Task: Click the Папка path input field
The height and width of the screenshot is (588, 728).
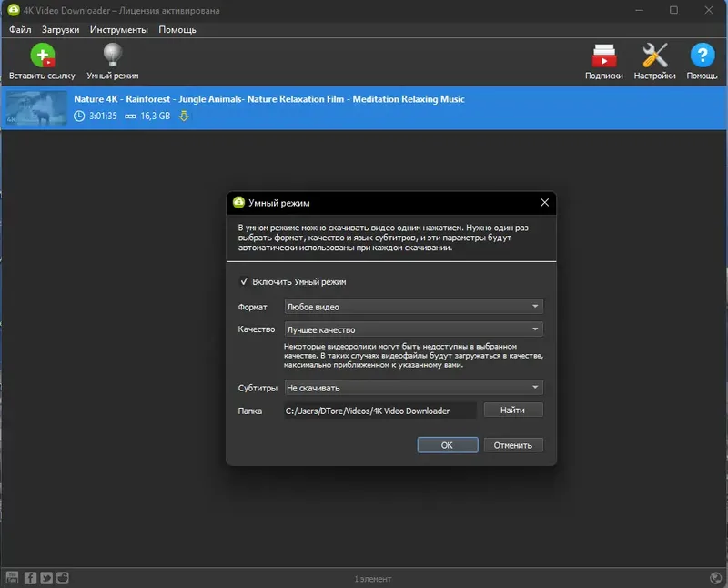Action: pos(380,411)
